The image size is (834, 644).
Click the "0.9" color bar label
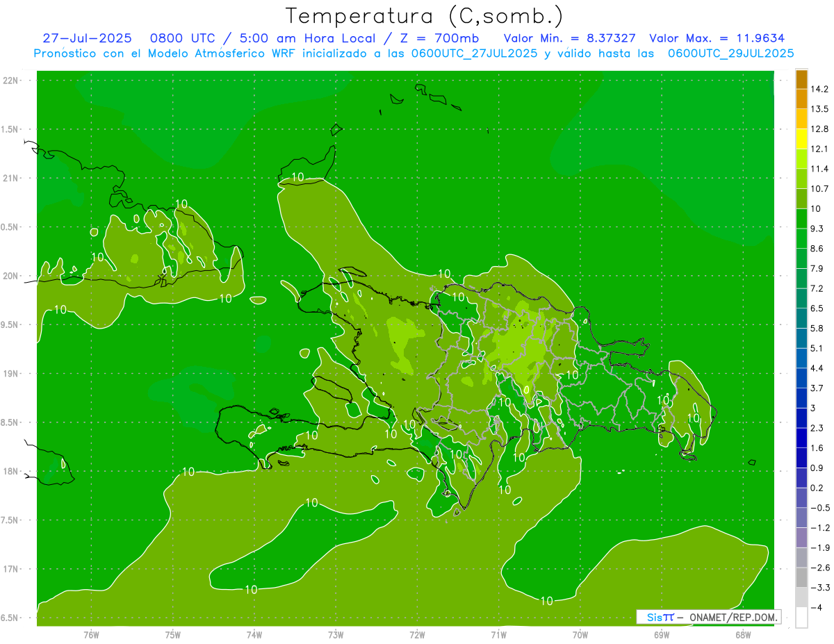817,468
